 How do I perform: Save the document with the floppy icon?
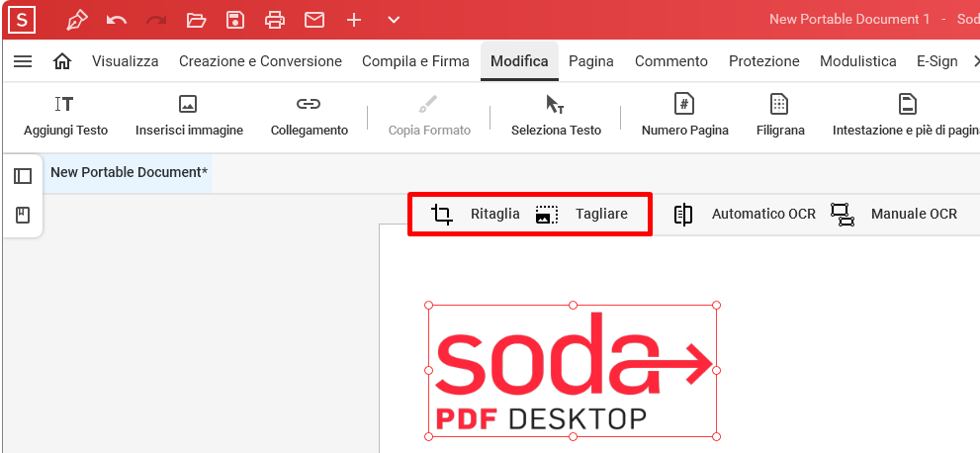pyautogui.click(x=235, y=20)
